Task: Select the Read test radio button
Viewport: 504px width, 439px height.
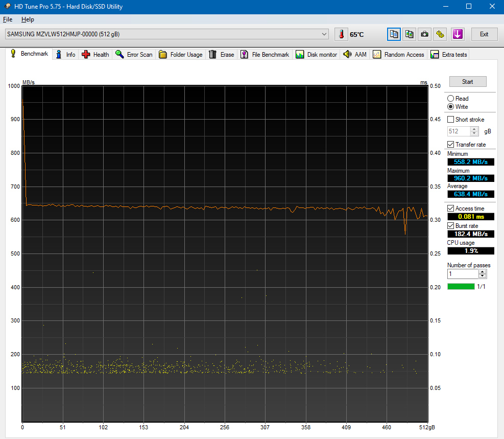Action: point(450,98)
